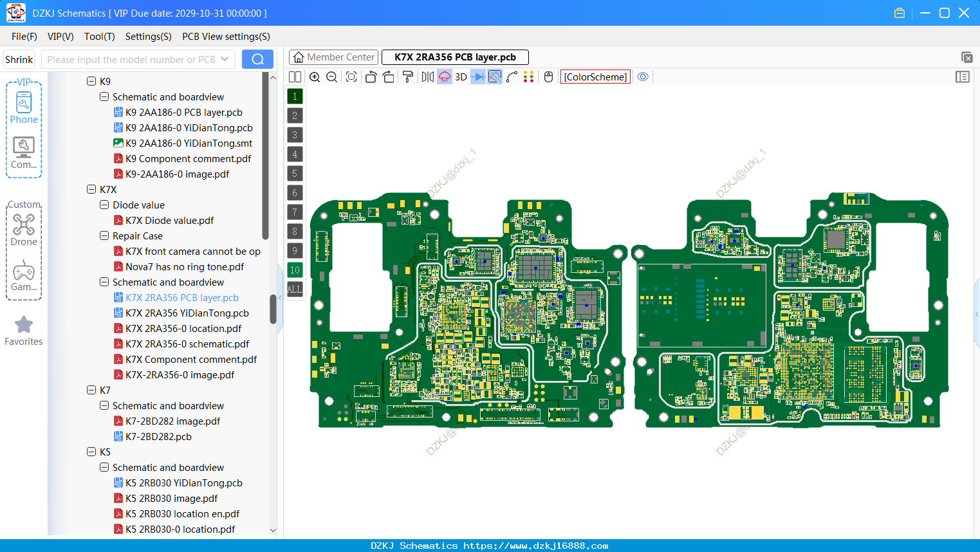The width and height of the screenshot is (980, 552).
Task: Open model number dropdown arrow
Action: click(225, 59)
